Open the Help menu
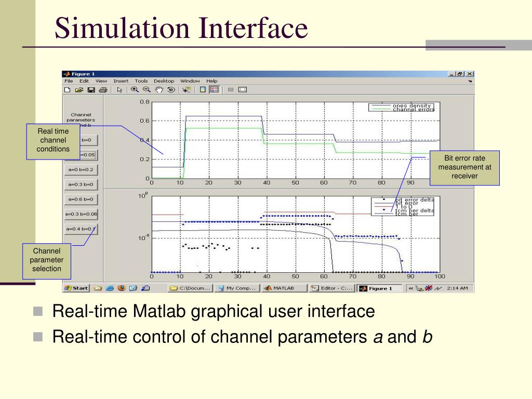Viewport: 532px width, 399px height. coord(212,81)
